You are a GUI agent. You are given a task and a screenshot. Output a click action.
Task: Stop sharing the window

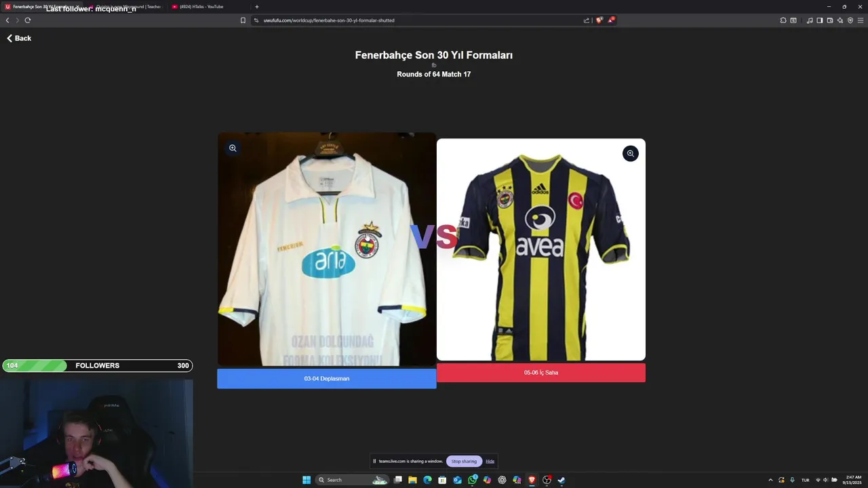pyautogui.click(x=464, y=462)
